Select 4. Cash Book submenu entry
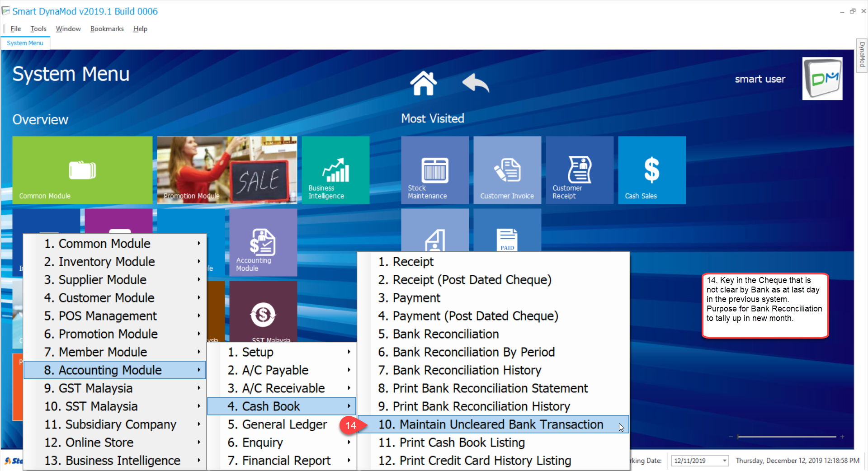Screen dimensions: 868x471 282,406
